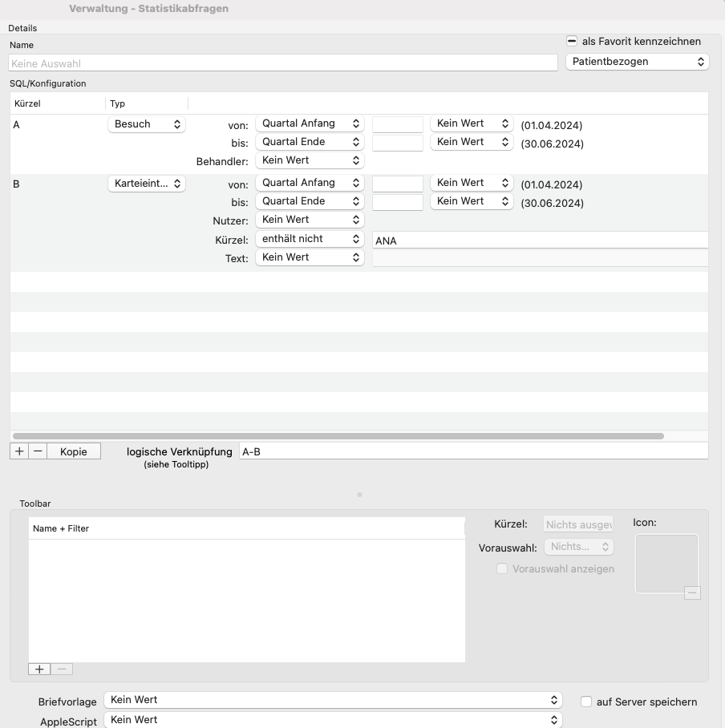This screenshot has height=728, width=725.
Task: Toggle als Favorit kennzeichnen checkbox
Action: point(572,42)
